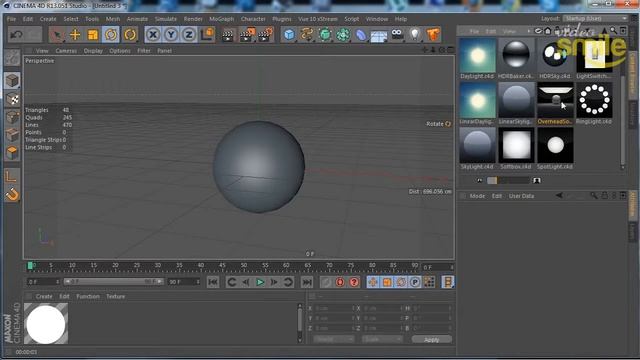Add a light using the light bulb icon
The image size is (640, 360).
[x=415, y=35]
